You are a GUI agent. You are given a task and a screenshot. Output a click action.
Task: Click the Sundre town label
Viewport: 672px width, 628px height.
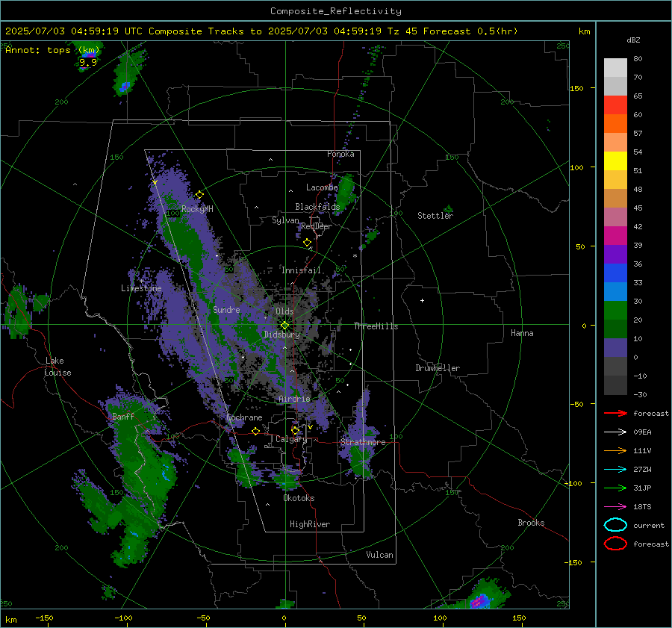[x=226, y=309]
